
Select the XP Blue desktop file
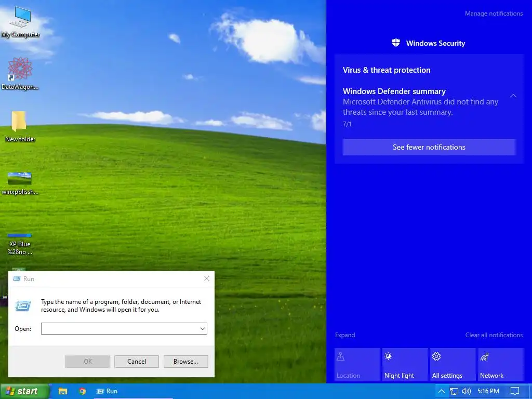pyautogui.click(x=20, y=244)
